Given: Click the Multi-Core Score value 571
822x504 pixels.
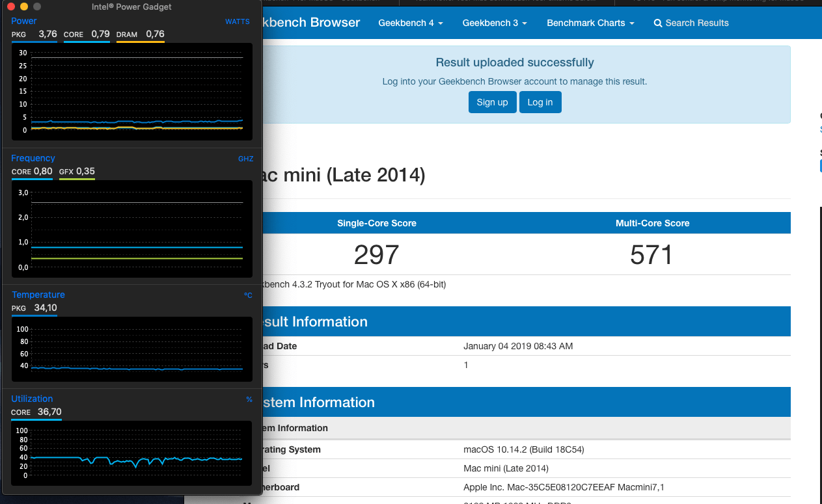Looking at the screenshot, I should 651,255.
